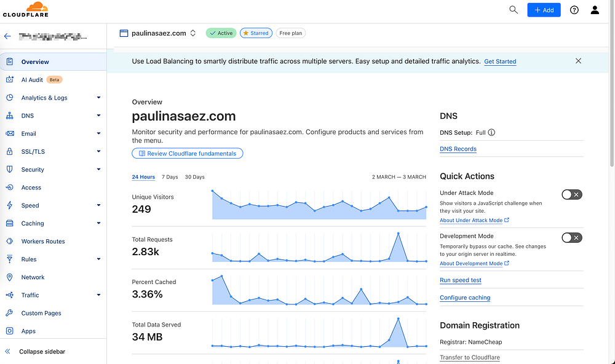Click the back arrow in sidebar
This screenshot has width=615, height=364.
pos(7,36)
